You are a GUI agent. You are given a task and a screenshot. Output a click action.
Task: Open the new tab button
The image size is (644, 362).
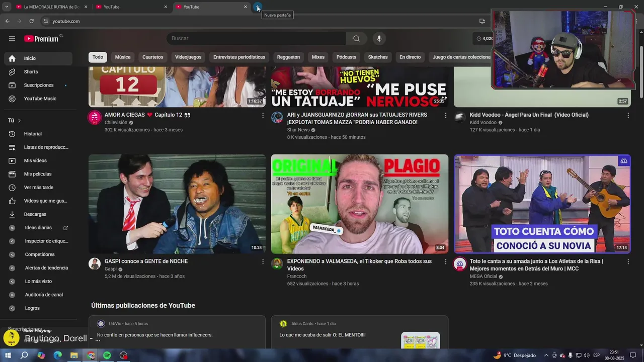[x=258, y=7]
